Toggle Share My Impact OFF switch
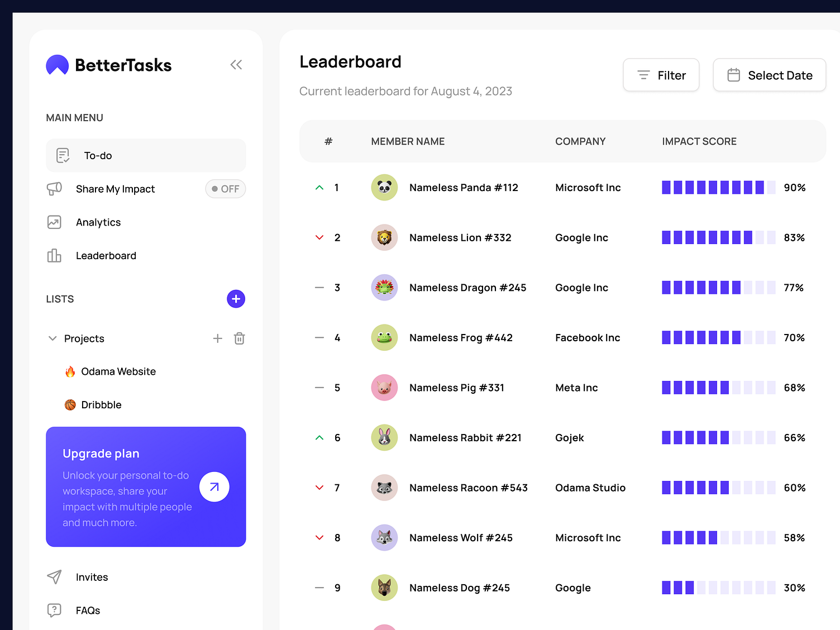The height and width of the screenshot is (630, 840). pyautogui.click(x=225, y=189)
